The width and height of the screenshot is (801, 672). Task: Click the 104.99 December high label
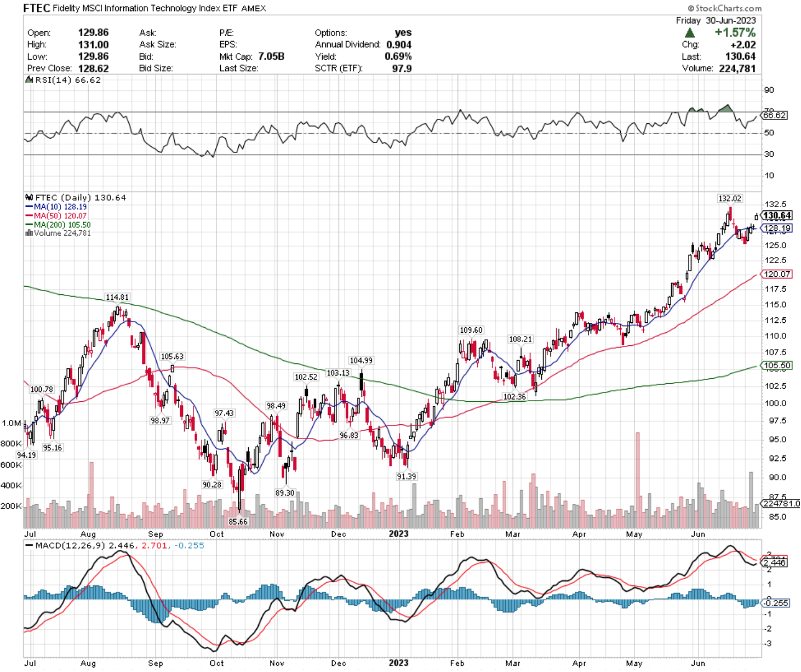click(361, 360)
